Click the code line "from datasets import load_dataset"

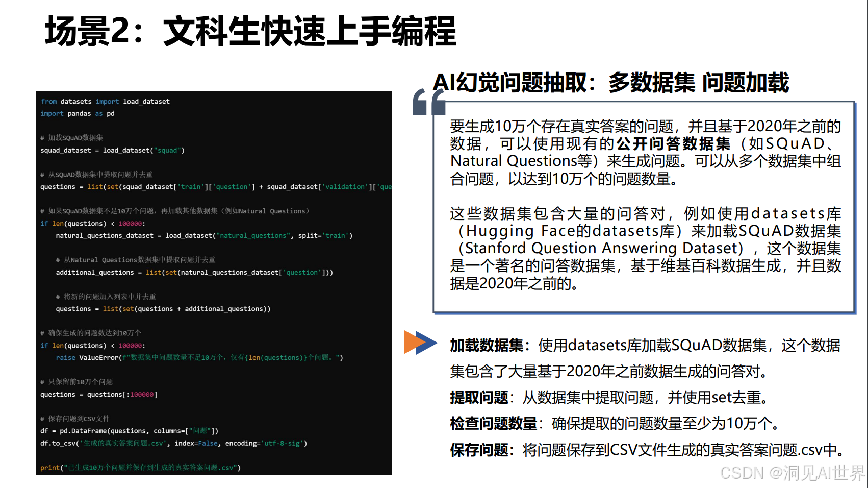105,102
